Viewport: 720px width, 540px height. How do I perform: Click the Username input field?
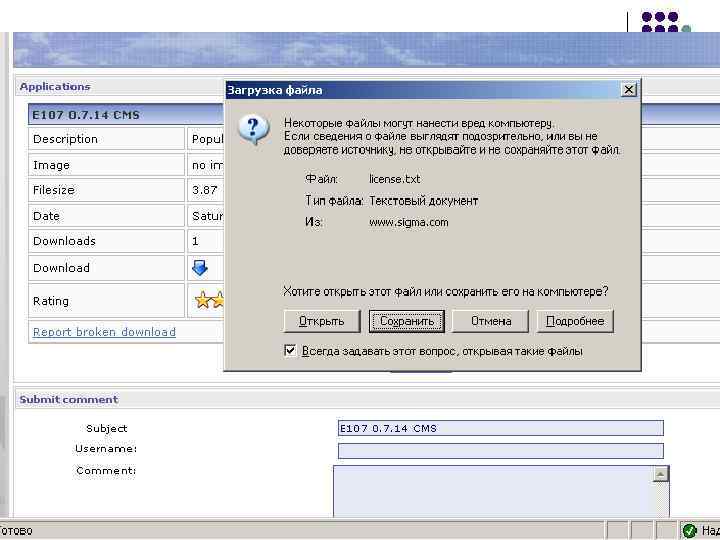[501, 450]
